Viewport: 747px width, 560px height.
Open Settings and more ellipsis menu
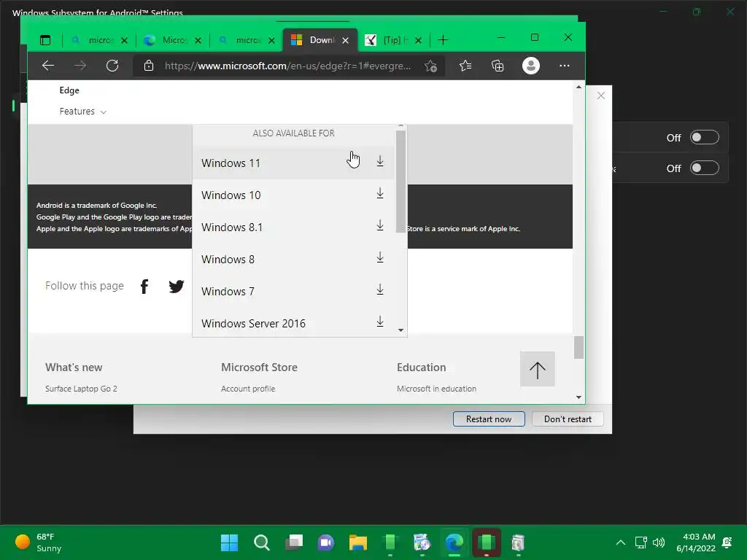point(564,66)
